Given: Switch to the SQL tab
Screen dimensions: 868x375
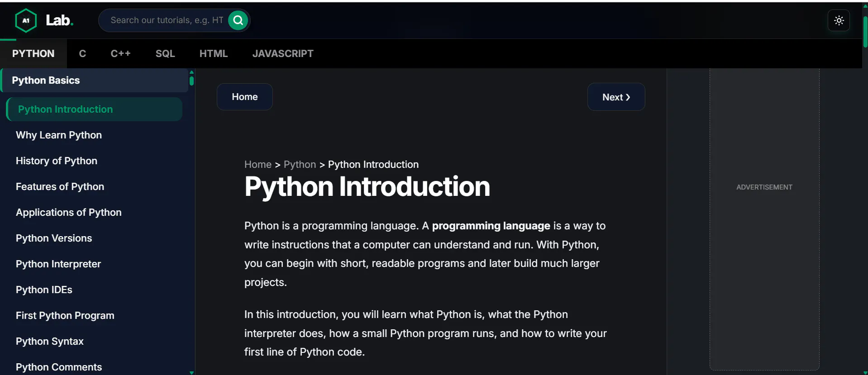Looking at the screenshot, I should (165, 53).
